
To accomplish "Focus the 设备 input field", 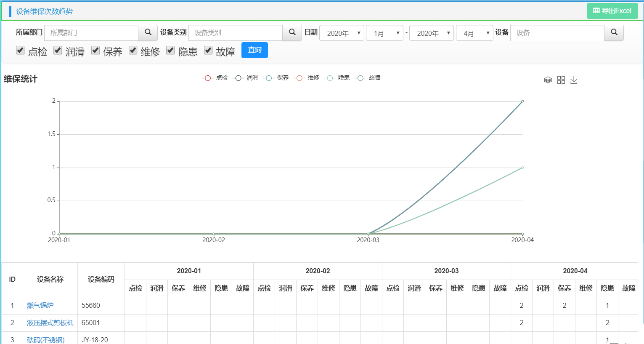I will tap(557, 33).
